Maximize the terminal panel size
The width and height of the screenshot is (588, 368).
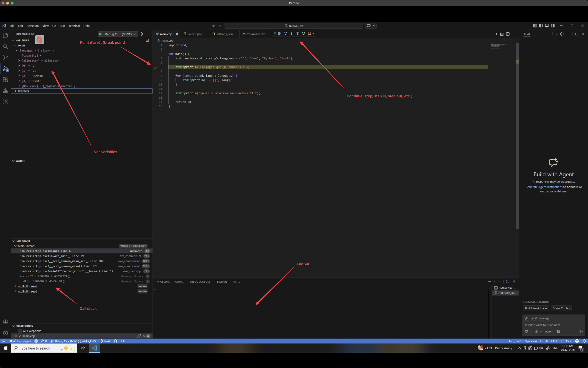[x=508, y=282]
